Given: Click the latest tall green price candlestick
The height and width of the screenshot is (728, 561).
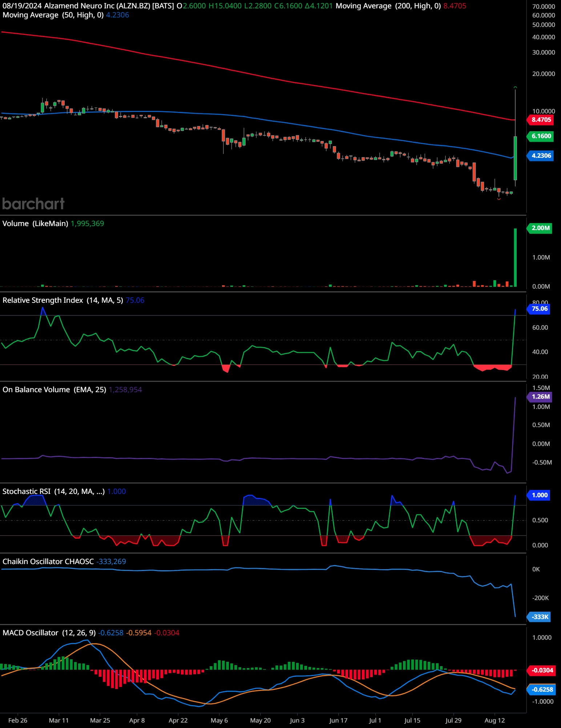Looking at the screenshot, I should pos(515,158).
